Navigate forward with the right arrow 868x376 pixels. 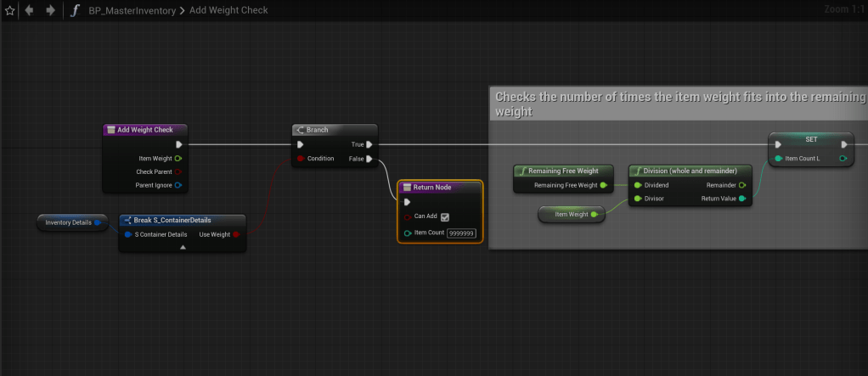click(50, 10)
